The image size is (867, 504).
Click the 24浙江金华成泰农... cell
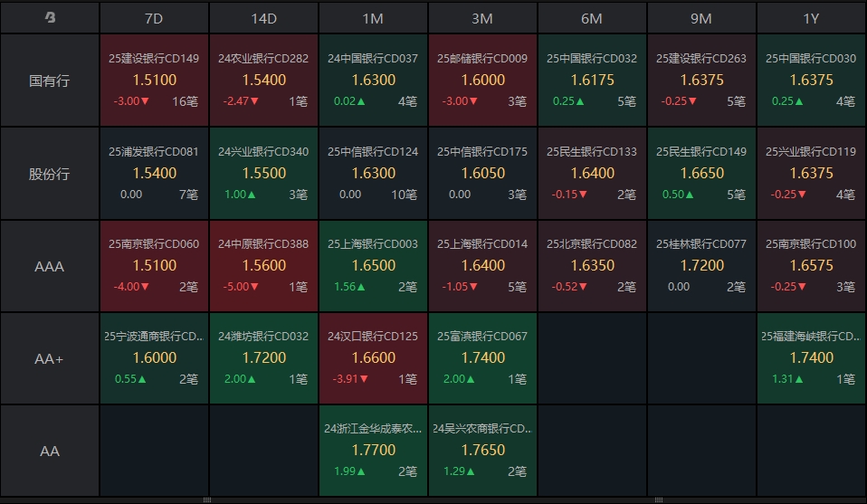click(x=373, y=451)
